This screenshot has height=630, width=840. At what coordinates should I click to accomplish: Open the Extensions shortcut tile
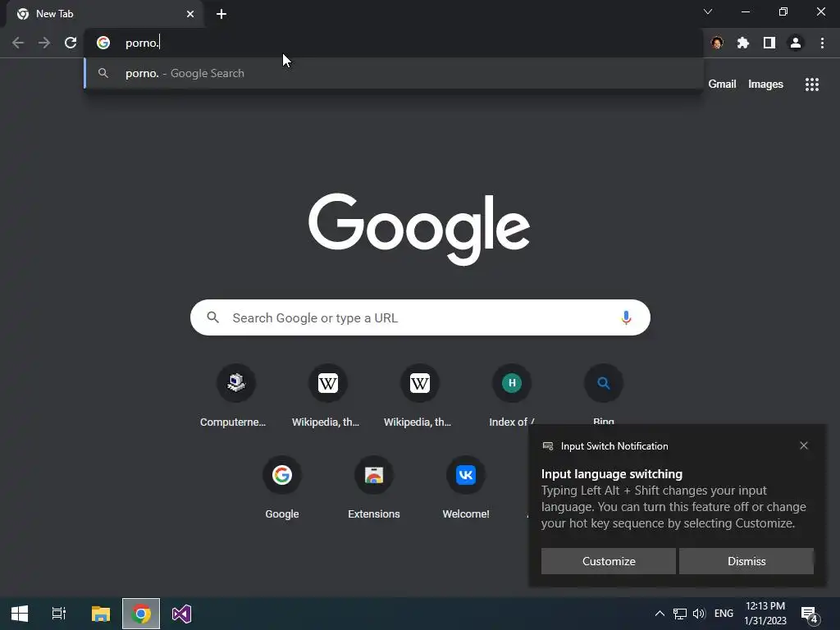coord(374,488)
